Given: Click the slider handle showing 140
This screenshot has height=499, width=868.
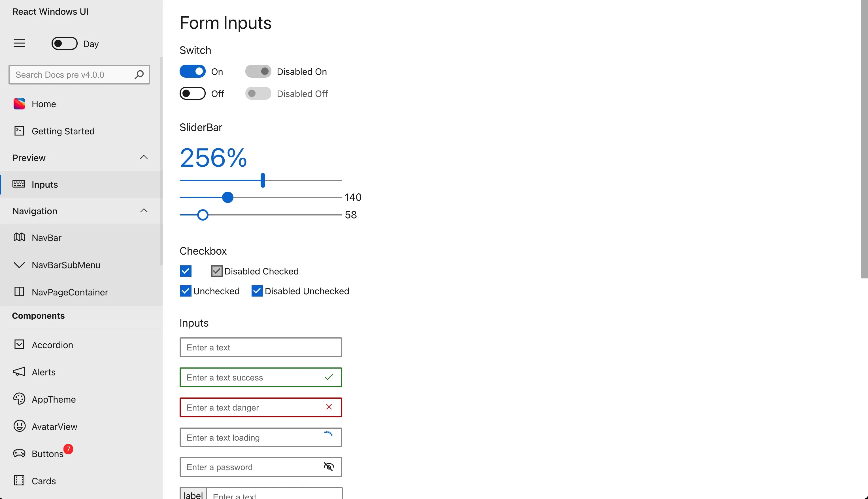Looking at the screenshot, I should click(x=228, y=197).
